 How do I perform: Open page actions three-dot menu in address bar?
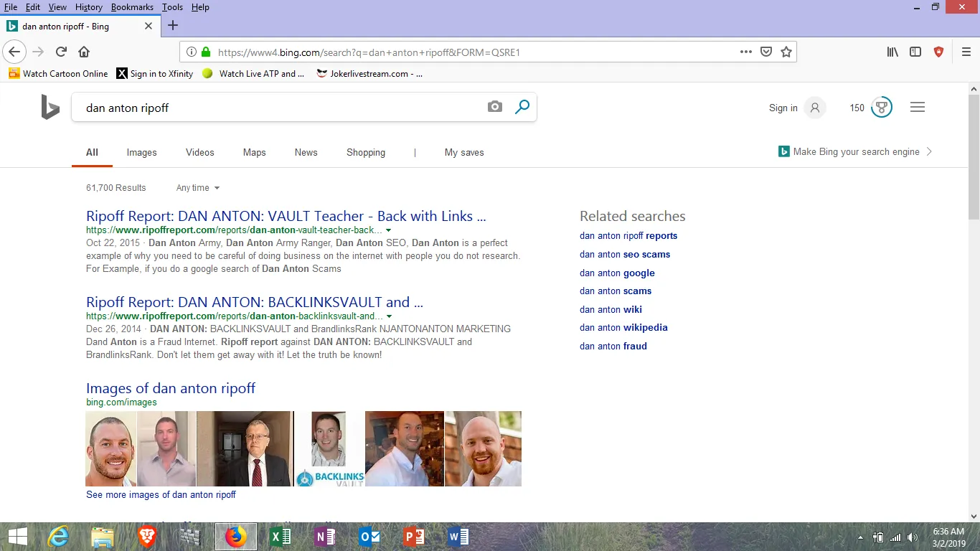(x=746, y=52)
